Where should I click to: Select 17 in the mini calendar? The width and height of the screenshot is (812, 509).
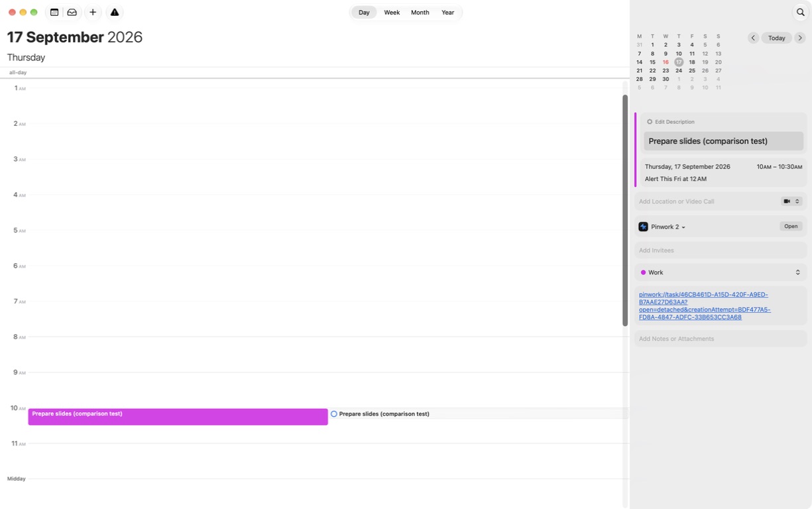[x=679, y=62]
